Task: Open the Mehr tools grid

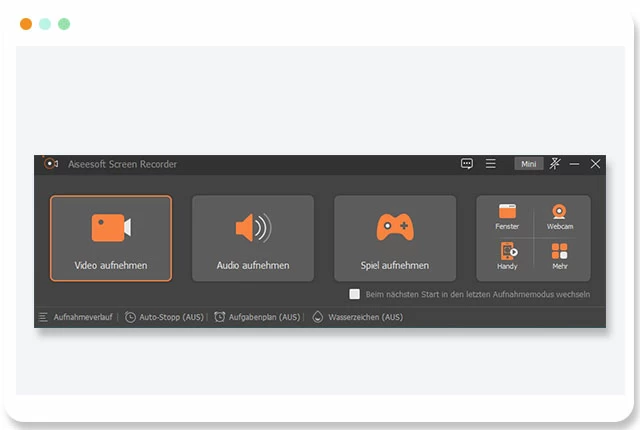Action: (x=560, y=256)
